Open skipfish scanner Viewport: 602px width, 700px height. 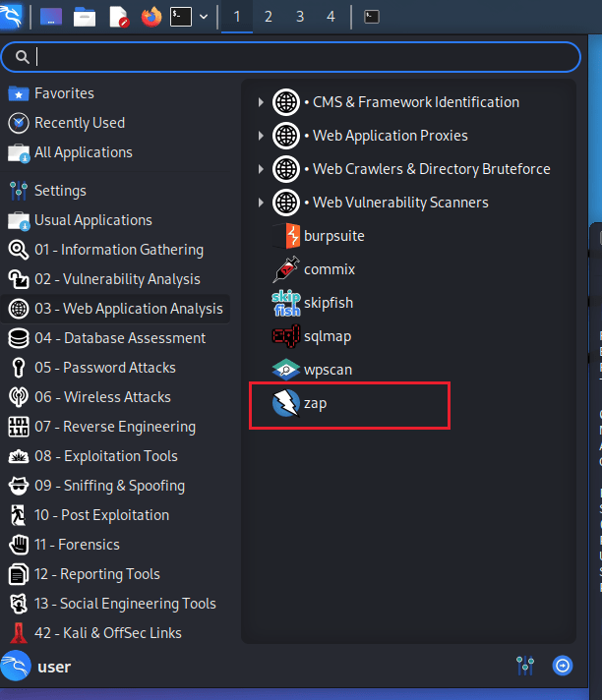tap(328, 303)
